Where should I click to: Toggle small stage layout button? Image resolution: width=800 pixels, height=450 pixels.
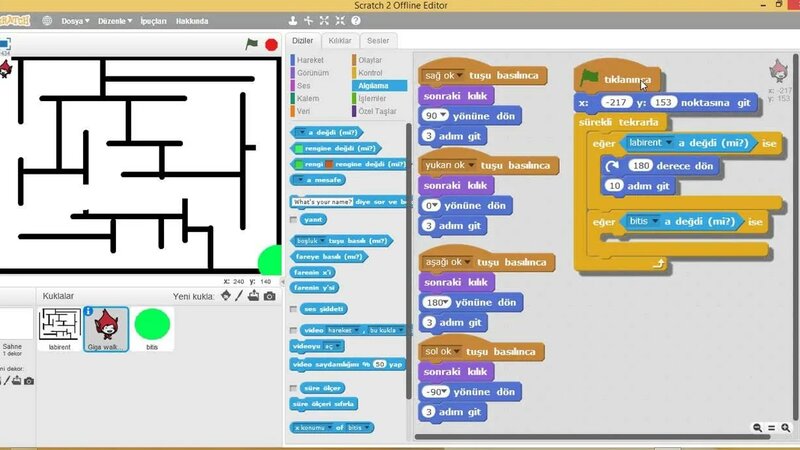pyautogui.click(x=5, y=44)
